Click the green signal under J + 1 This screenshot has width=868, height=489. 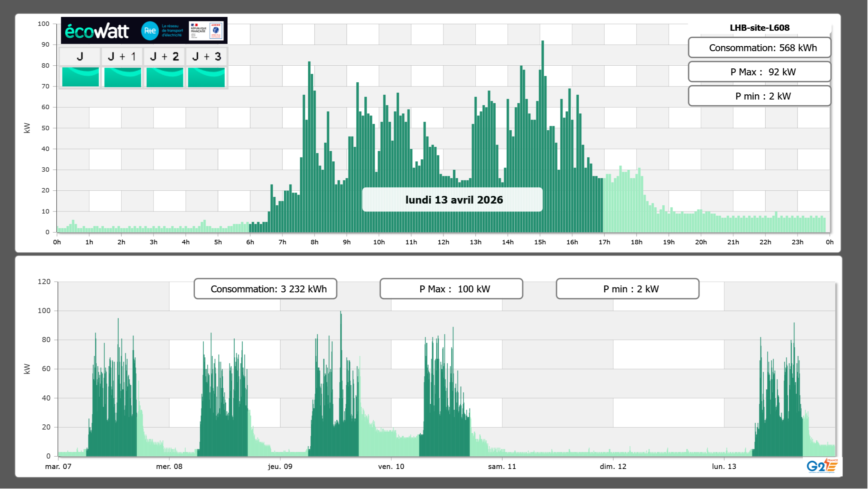[x=122, y=77]
